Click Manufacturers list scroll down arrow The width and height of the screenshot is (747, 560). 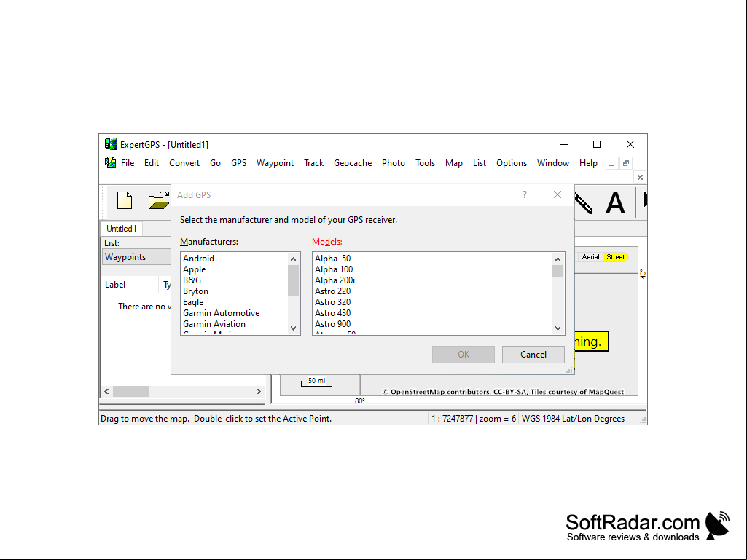point(294,328)
